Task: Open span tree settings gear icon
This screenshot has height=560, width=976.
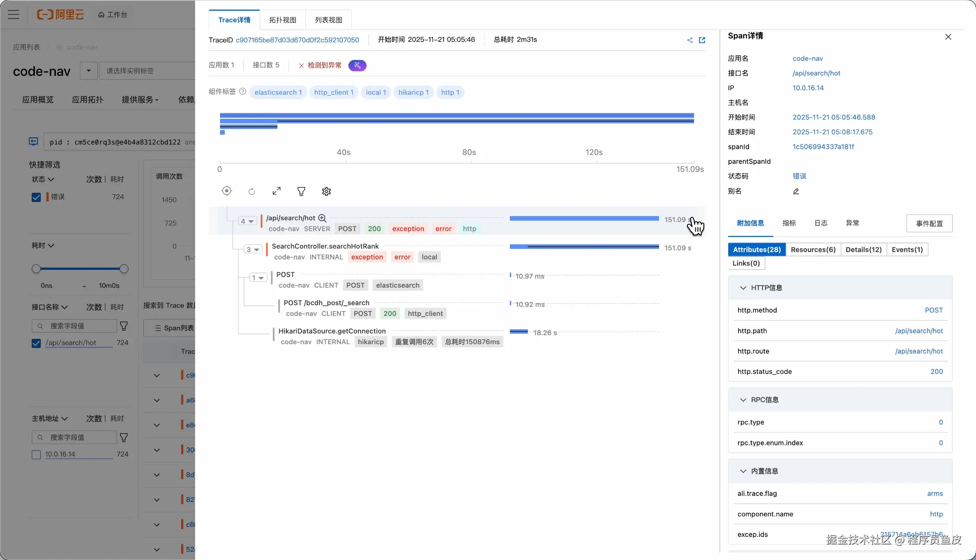Action: pyautogui.click(x=326, y=191)
